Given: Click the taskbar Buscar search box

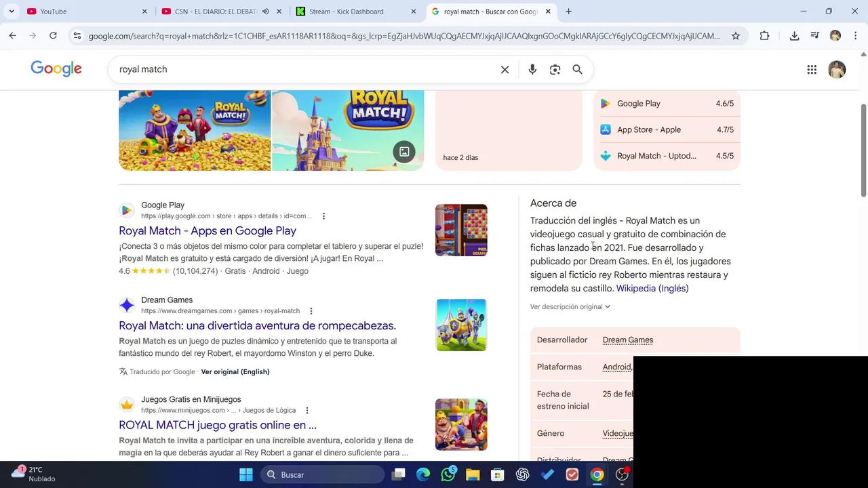Looking at the screenshot, I should click(x=321, y=474).
